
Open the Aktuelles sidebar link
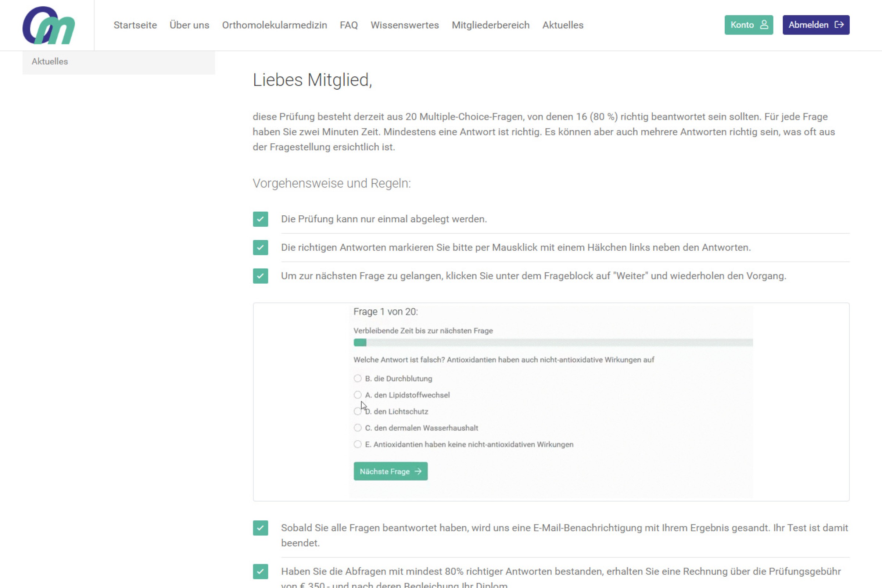pyautogui.click(x=50, y=61)
